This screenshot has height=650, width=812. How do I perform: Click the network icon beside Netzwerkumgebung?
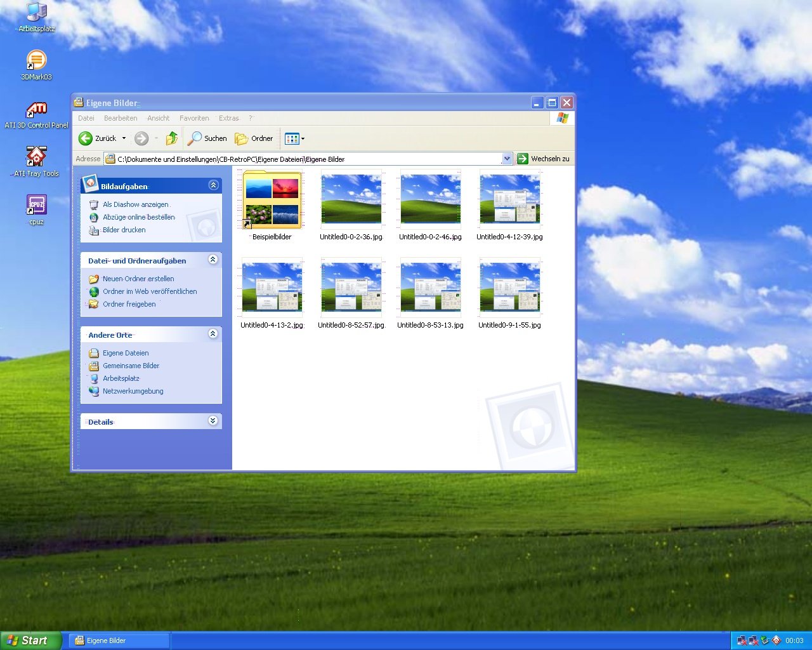click(x=94, y=391)
